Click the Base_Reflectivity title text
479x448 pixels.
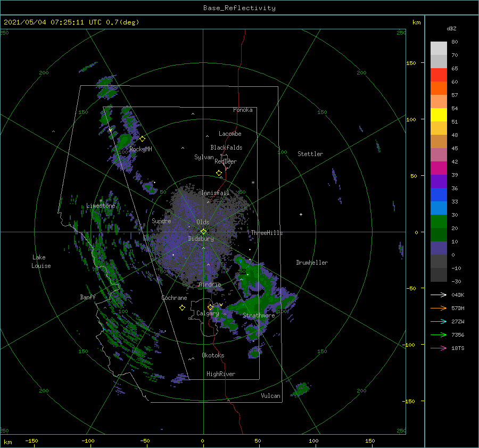pos(240,8)
